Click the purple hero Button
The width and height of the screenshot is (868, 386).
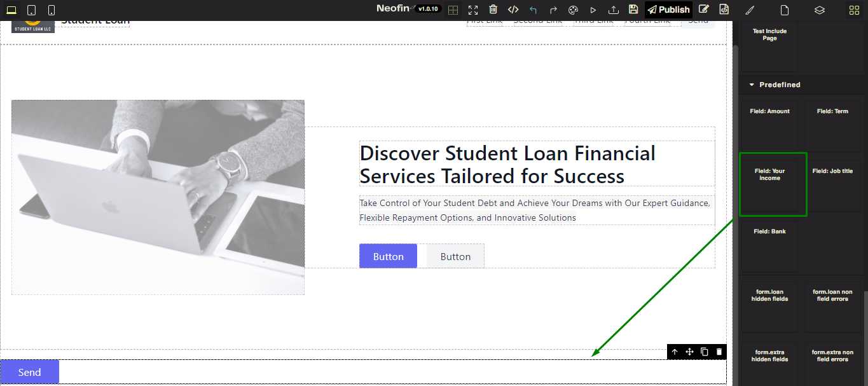click(x=388, y=256)
